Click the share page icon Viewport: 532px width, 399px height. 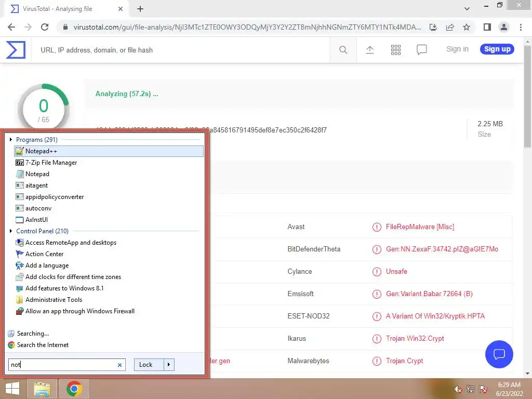tap(450, 27)
